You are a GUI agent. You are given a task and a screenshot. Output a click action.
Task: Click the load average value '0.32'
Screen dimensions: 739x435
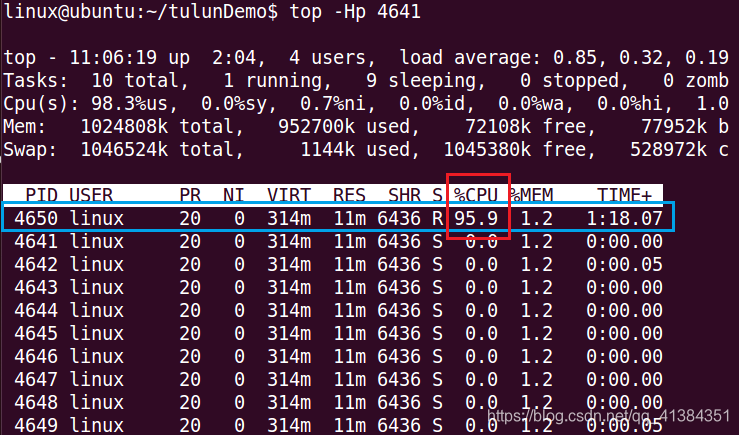pyautogui.click(x=645, y=57)
